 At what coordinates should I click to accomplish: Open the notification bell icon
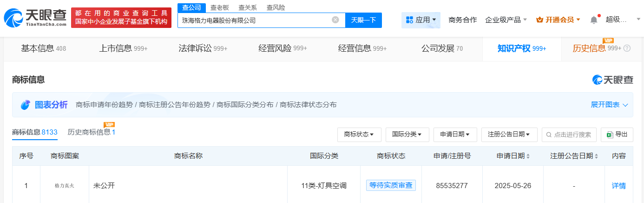click(594, 20)
